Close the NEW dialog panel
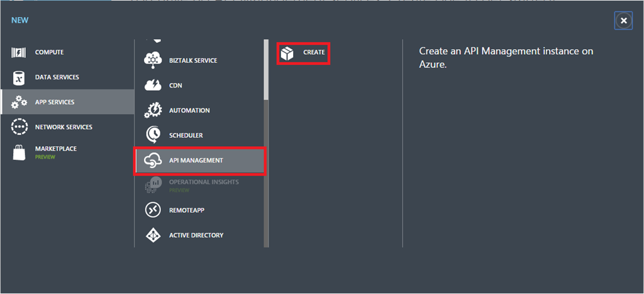Screen dimensions: 644x294 623,21
